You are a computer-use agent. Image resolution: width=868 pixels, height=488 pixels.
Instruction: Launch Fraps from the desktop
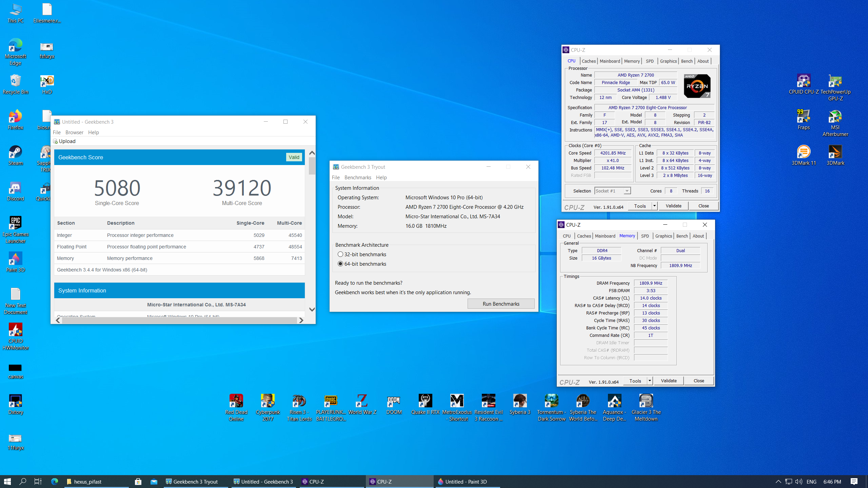[804, 120]
